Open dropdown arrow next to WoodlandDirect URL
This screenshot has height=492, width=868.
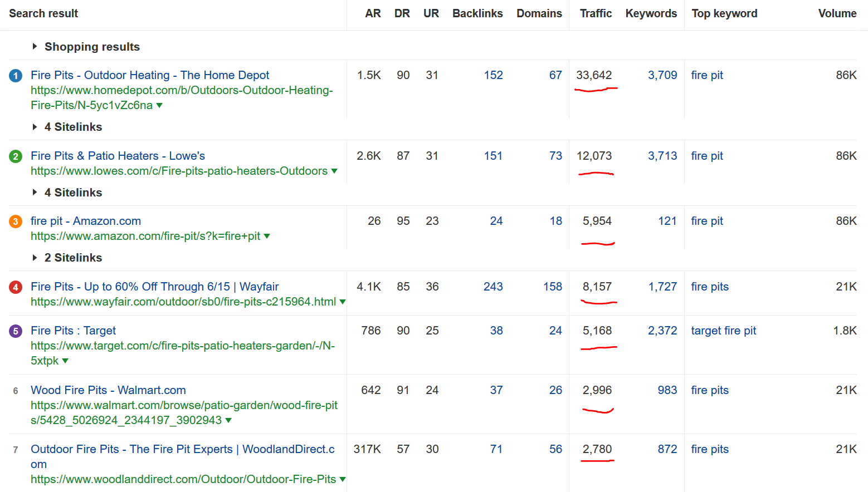click(x=343, y=480)
